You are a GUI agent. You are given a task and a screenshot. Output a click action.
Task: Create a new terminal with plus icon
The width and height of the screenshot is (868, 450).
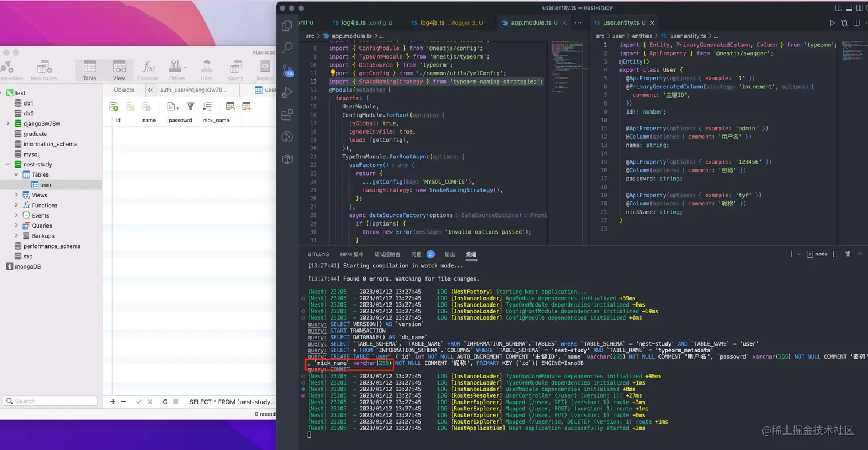click(x=791, y=254)
